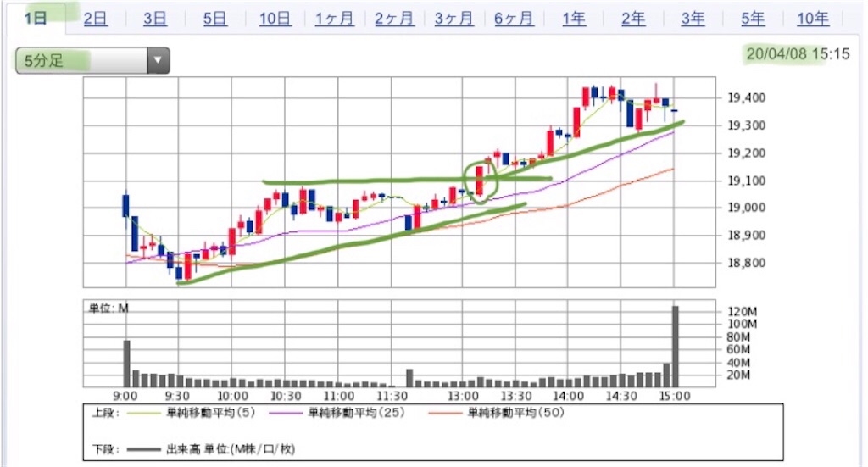868x467 pixels.
Task: Select the 2年 chart period
Action: tap(633, 19)
